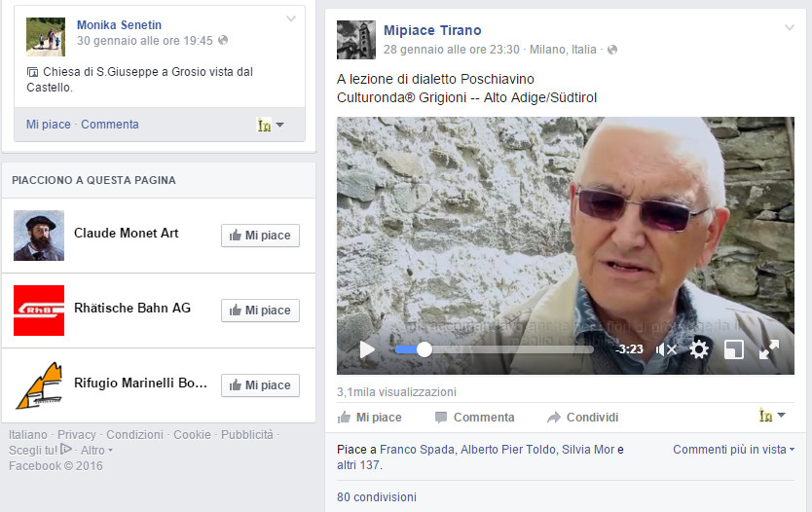The width and height of the screenshot is (812, 512).
Task: Open Privacy footer link
Action: point(77,435)
